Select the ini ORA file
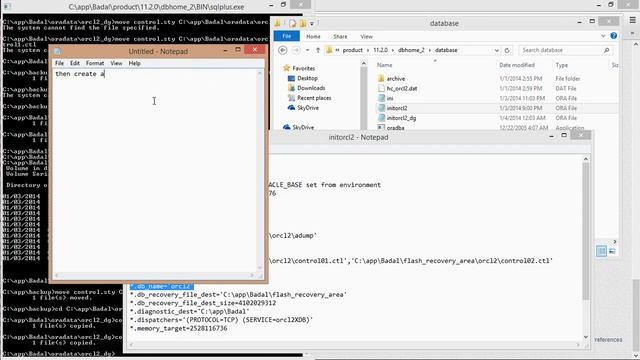 pyautogui.click(x=390, y=98)
